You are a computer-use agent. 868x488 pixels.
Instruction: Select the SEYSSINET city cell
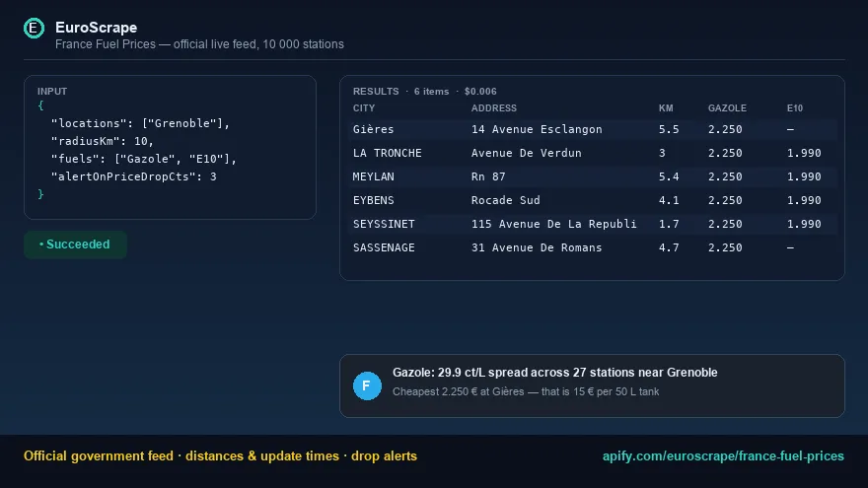[384, 224]
